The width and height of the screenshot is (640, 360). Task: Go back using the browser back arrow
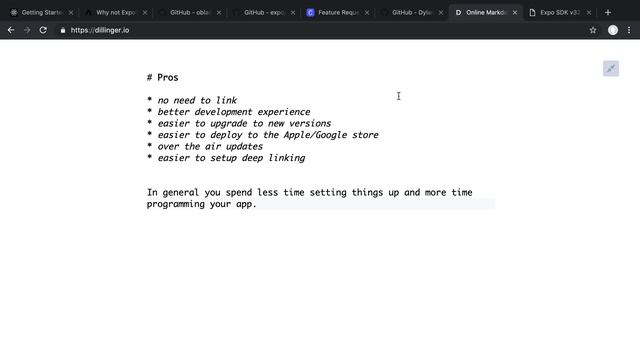[11, 30]
